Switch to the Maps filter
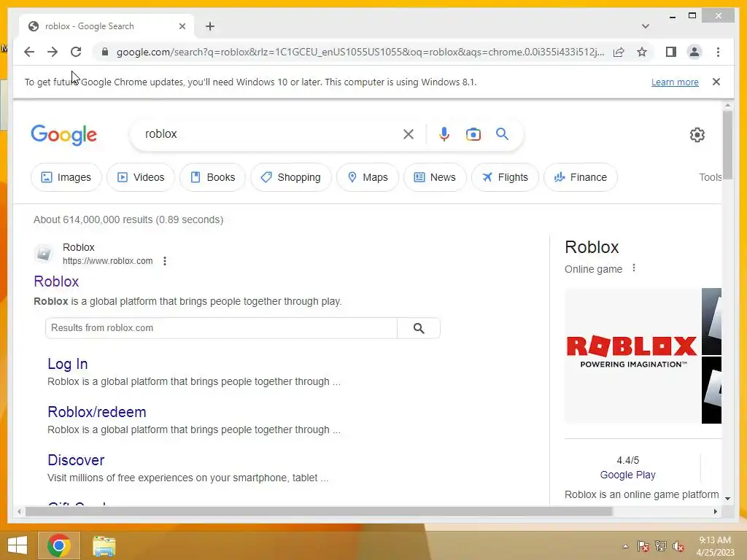 click(x=368, y=177)
